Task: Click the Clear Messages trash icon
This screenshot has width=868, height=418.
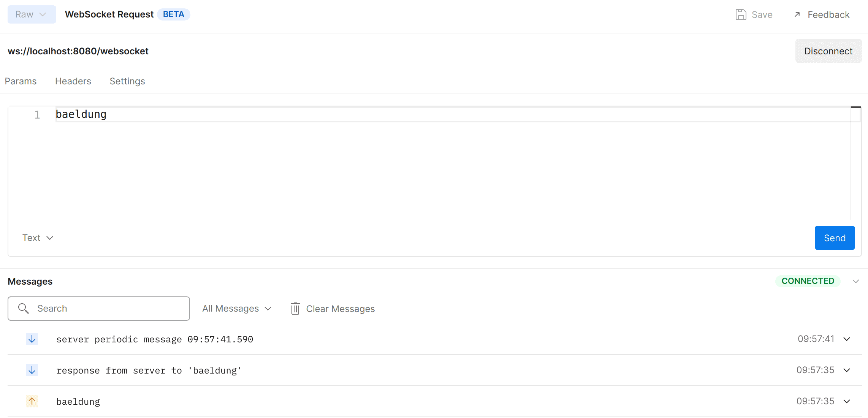Action: click(295, 309)
